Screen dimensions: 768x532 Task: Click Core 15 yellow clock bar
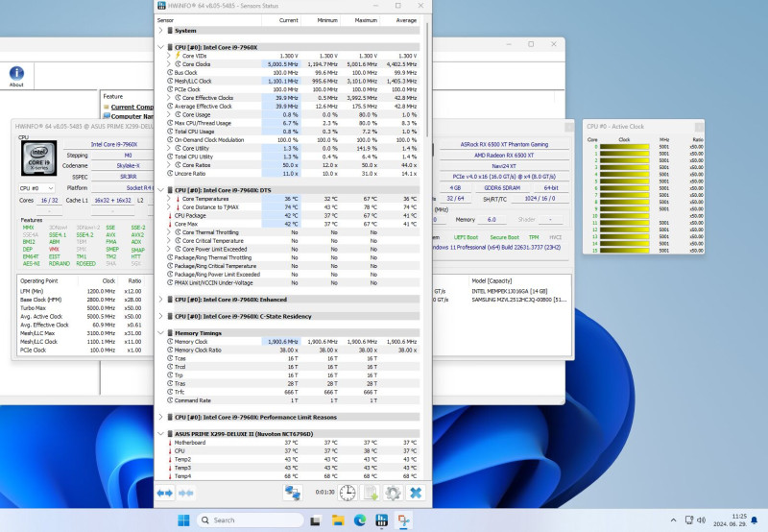[625, 251]
